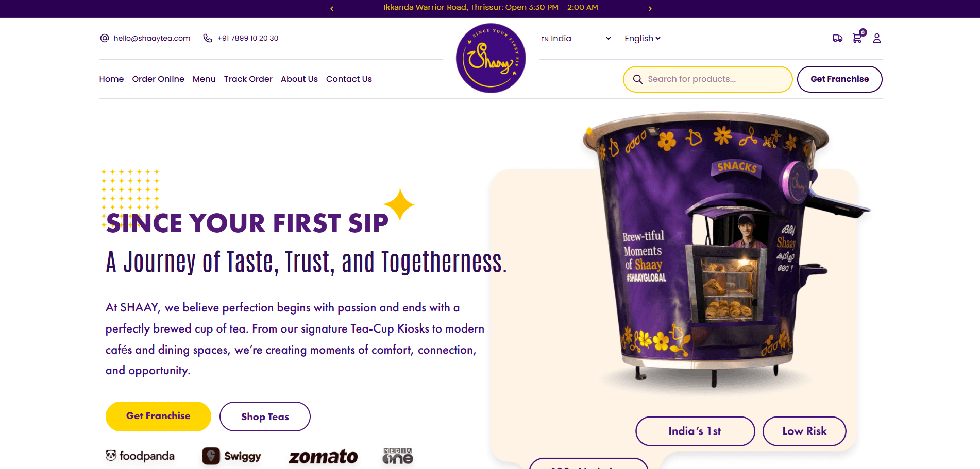Show previous announcement with left arrow
The height and width of the screenshot is (469, 980).
332,9
